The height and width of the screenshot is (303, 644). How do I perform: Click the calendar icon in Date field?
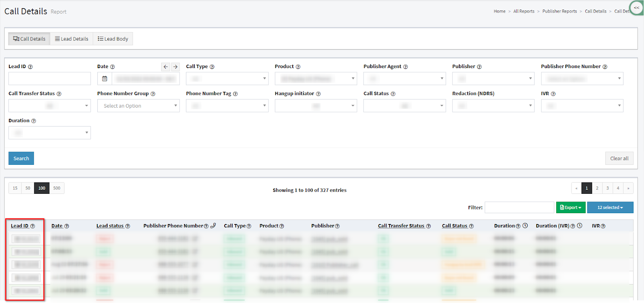[105, 79]
